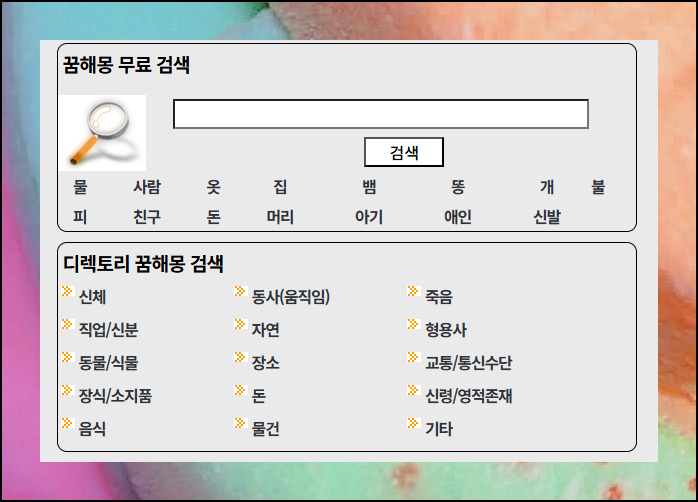
Task: Click the orange arrow beside 직업/신분
Action: point(67,324)
